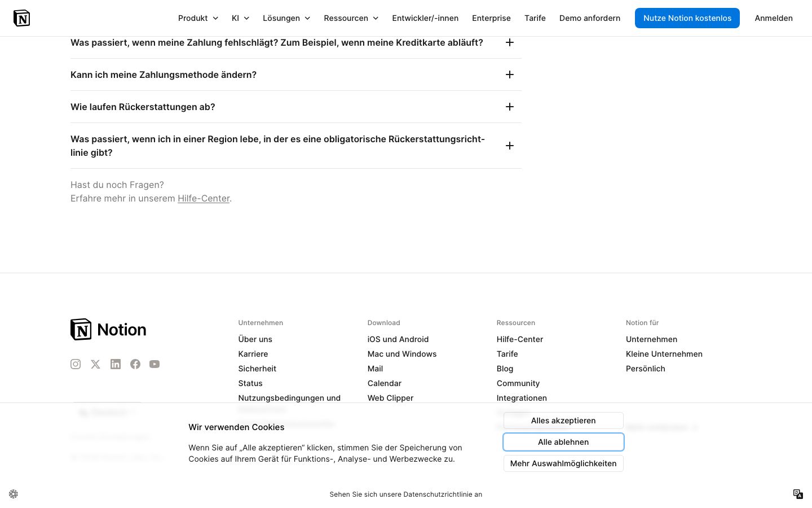Go to Entwickler/-innen in the navbar
The width and height of the screenshot is (812, 508).
tap(425, 18)
